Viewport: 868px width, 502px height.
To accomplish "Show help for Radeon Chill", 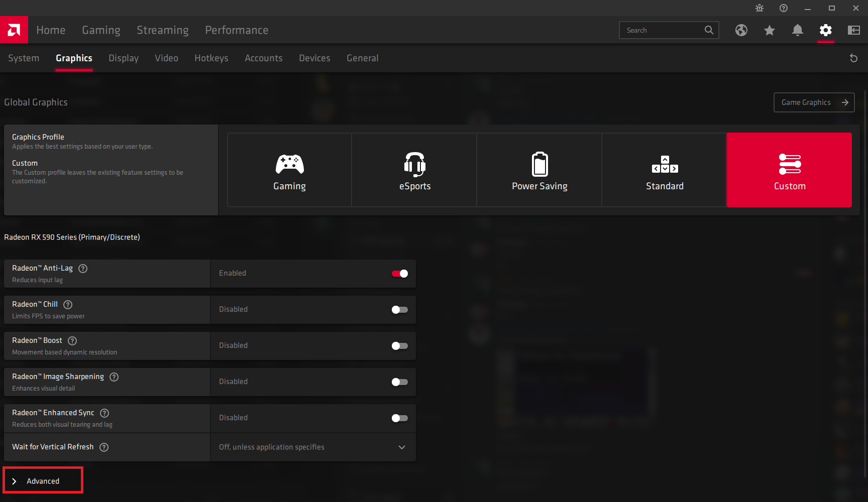I will (68, 305).
